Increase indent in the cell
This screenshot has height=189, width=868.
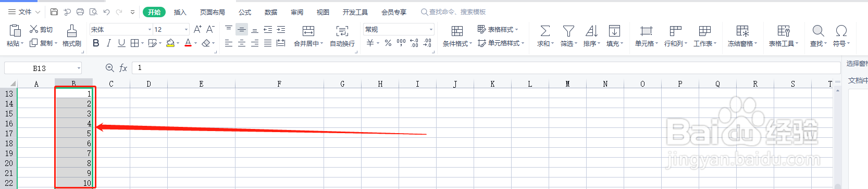tap(281, 29)
